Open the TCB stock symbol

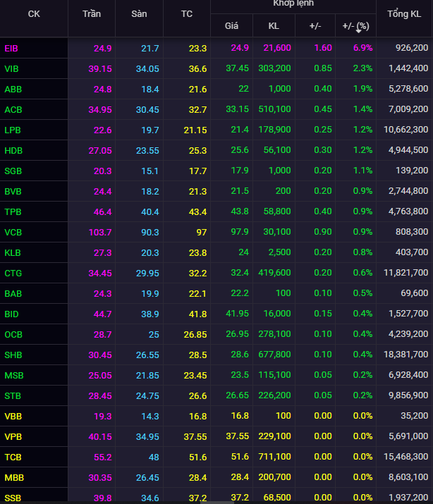[x=13, y=457]
